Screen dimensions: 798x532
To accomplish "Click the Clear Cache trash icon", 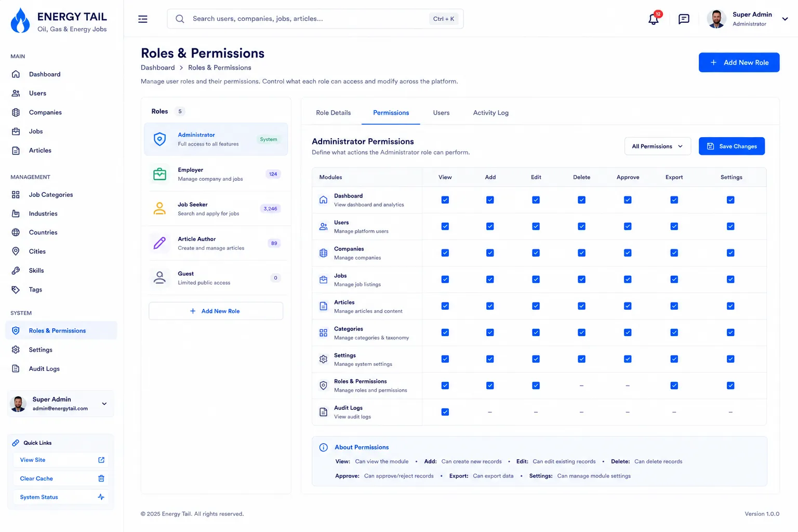I will [101, 478].
